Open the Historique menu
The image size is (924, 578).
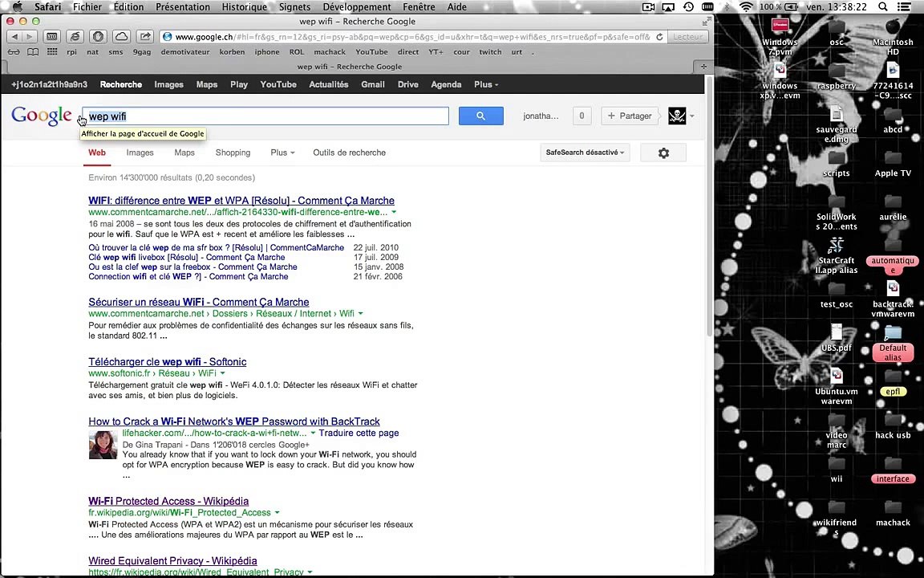244,6
